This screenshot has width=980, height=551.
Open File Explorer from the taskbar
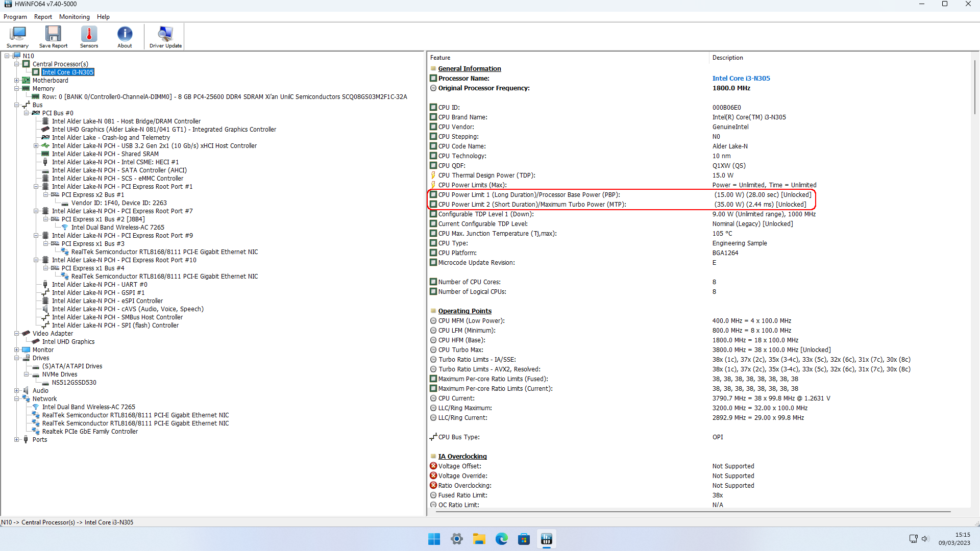(x=479, y=539)
